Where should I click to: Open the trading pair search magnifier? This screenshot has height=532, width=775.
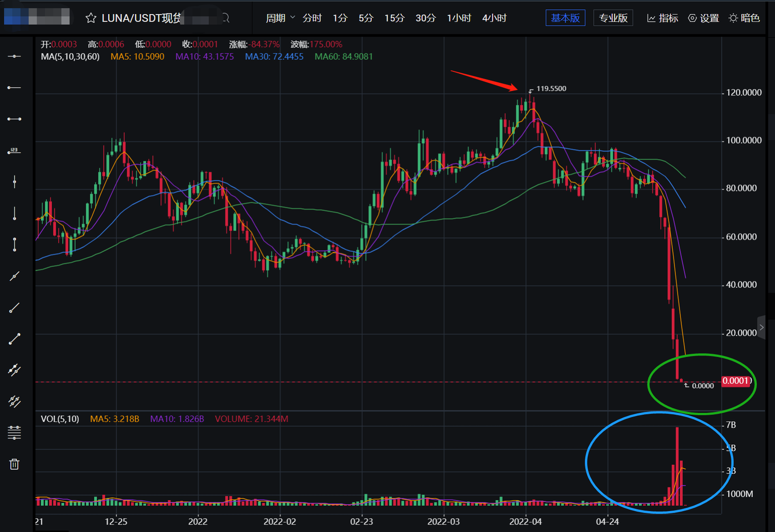pos(226,18)
